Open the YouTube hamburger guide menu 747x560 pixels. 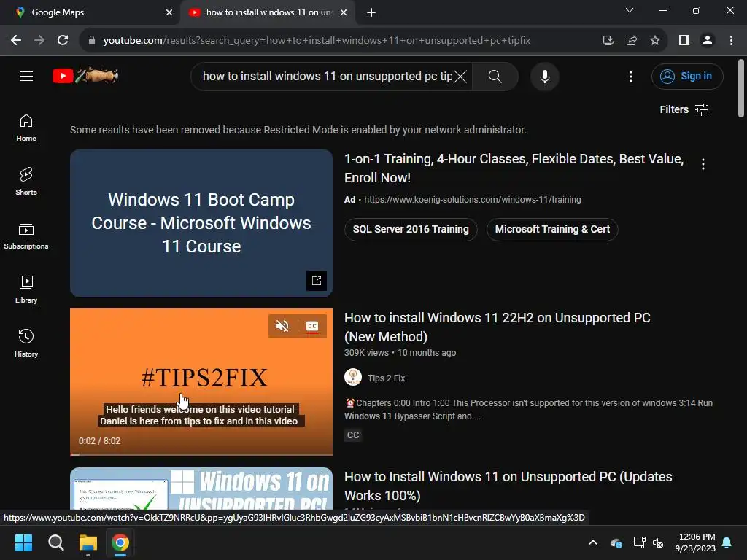click(x=26, y=76)
